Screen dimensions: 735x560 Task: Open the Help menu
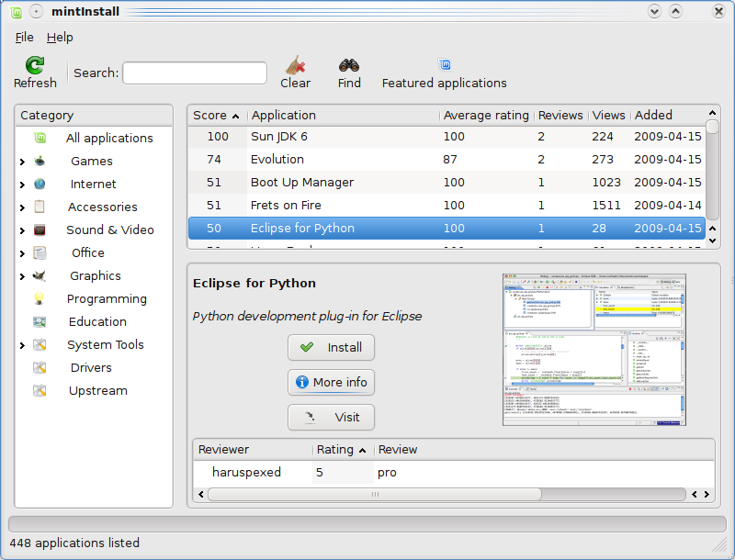pyautogui.click(x=60, y=38)
